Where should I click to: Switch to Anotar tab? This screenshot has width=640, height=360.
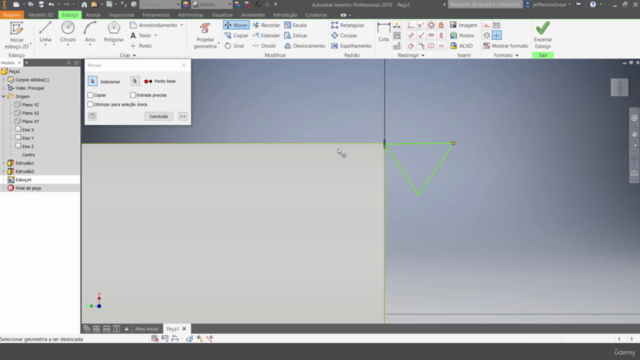point(93,15)
